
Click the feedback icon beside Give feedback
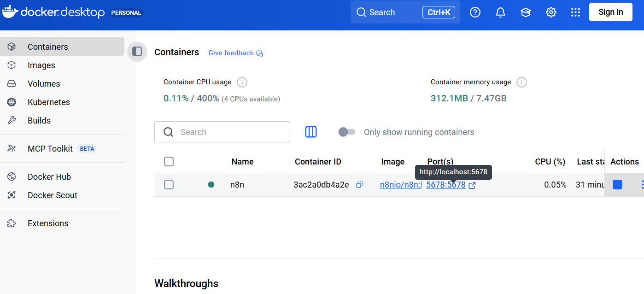260,53
